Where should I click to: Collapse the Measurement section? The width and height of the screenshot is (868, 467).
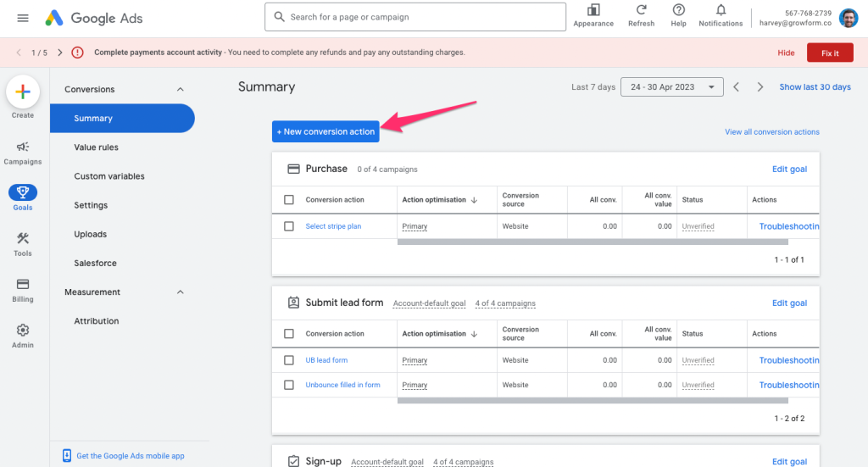(180, 292)
